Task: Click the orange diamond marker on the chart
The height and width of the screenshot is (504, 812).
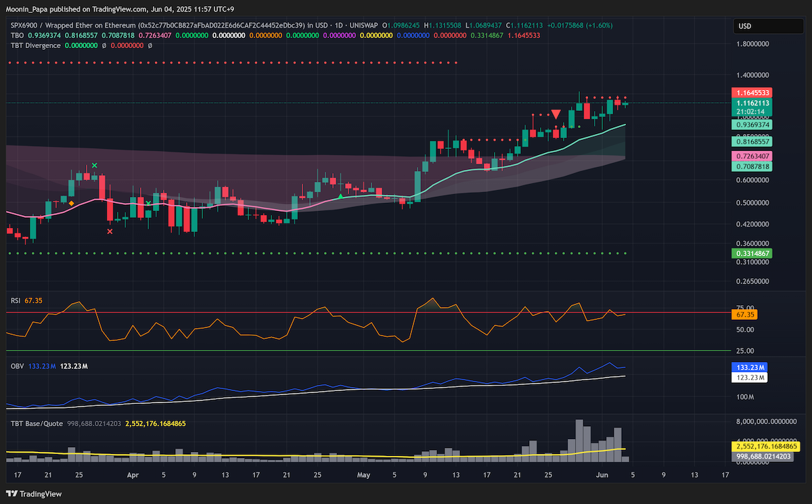Action: coord(71,202)
